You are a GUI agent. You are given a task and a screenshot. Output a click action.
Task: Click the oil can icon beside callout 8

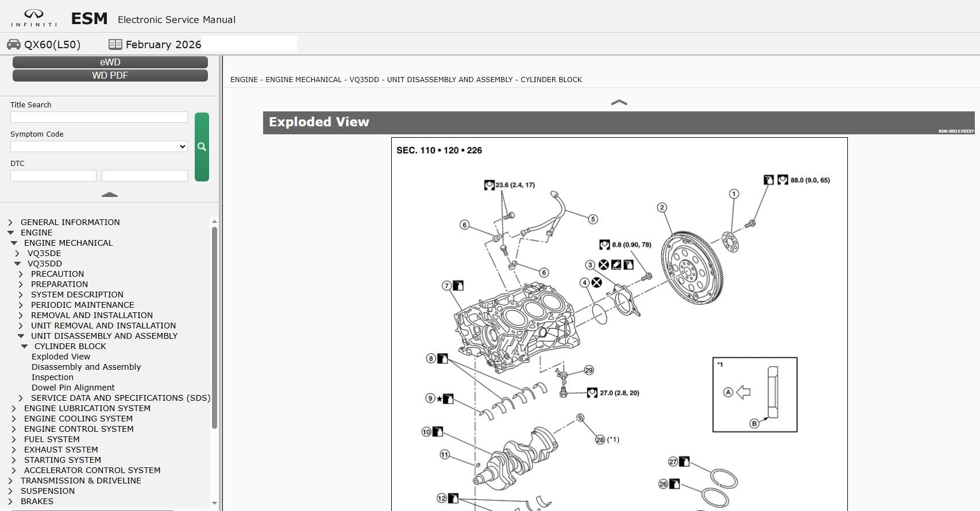tap(442, 358)
